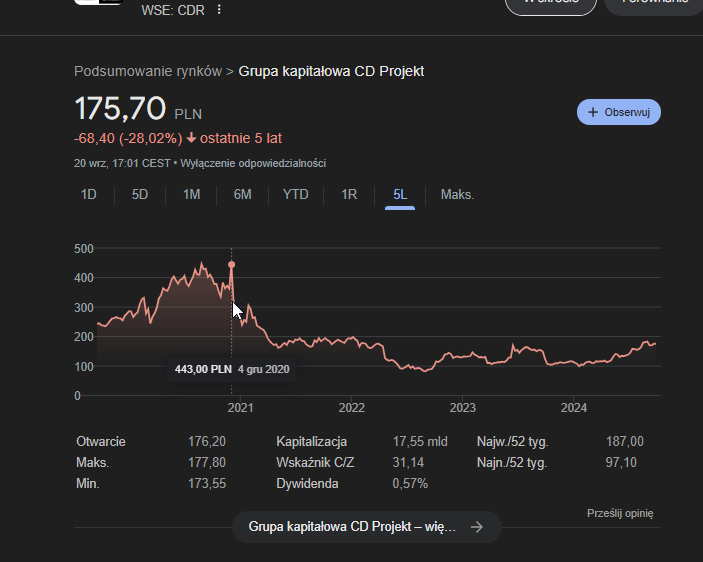This screenshot has width=703, height=562.
Task: Click the plus Obserwuj follow button
Action: (x=618, y=112)
